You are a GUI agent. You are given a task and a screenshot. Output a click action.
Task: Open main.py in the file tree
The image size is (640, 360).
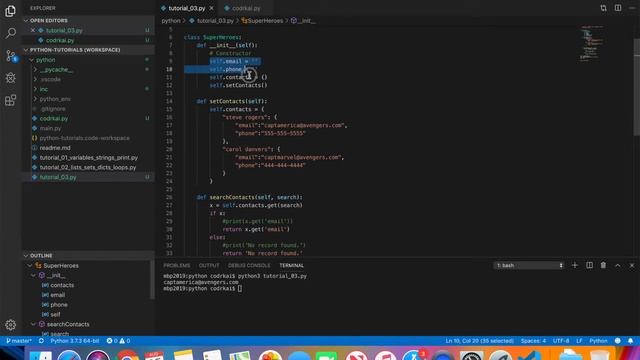[51, 128]
